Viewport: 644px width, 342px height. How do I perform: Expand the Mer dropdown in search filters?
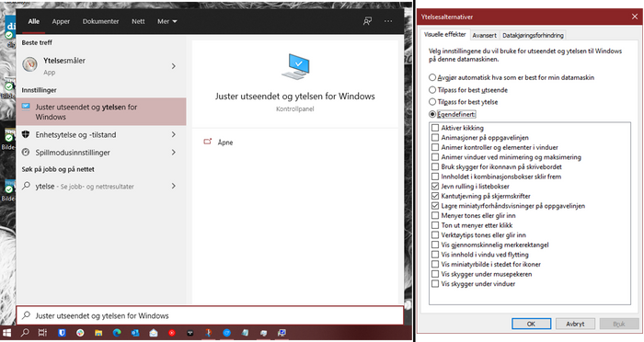[x=167, y=21]
